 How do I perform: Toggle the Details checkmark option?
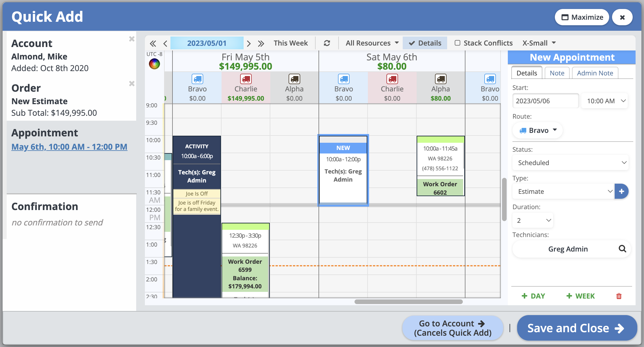(x=425, y=43)
